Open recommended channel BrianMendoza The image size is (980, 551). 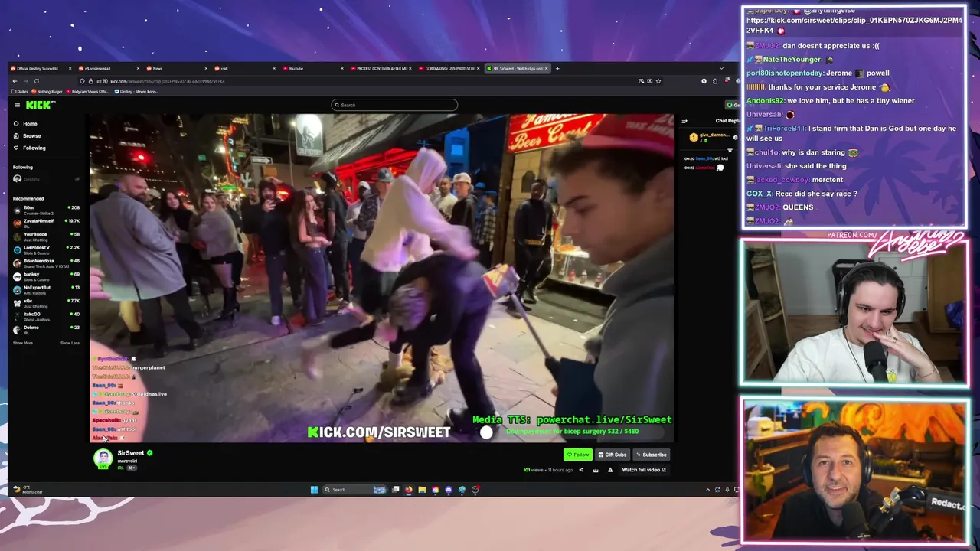coord(46,262)
